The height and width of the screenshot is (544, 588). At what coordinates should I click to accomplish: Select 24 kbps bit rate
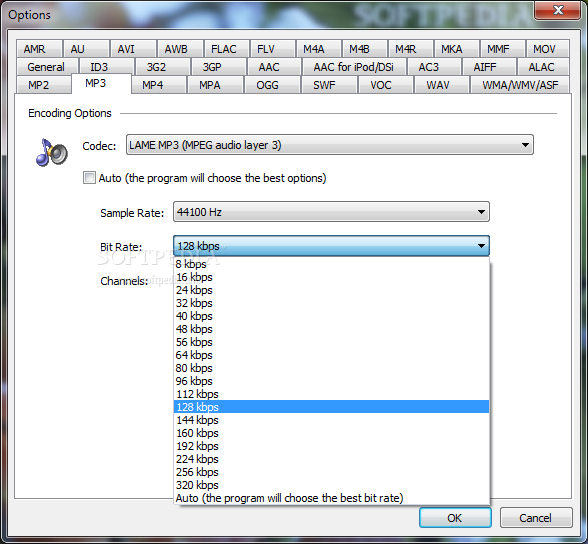(332, 290)
